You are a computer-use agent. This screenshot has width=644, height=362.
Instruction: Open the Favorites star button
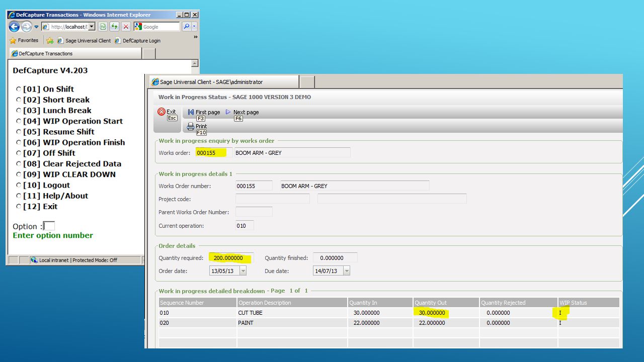pyautogui.click(x=24, y=40)
